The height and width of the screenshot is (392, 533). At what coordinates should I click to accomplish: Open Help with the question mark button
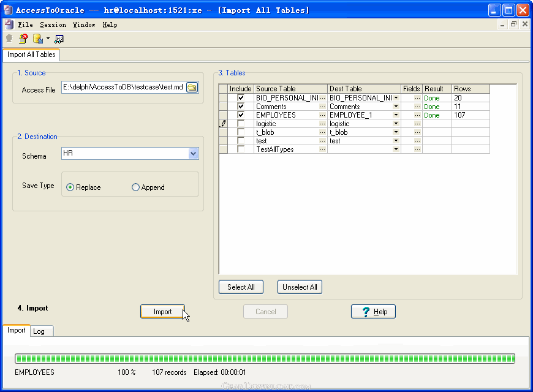pyautogui.click(x=373, y=311)
